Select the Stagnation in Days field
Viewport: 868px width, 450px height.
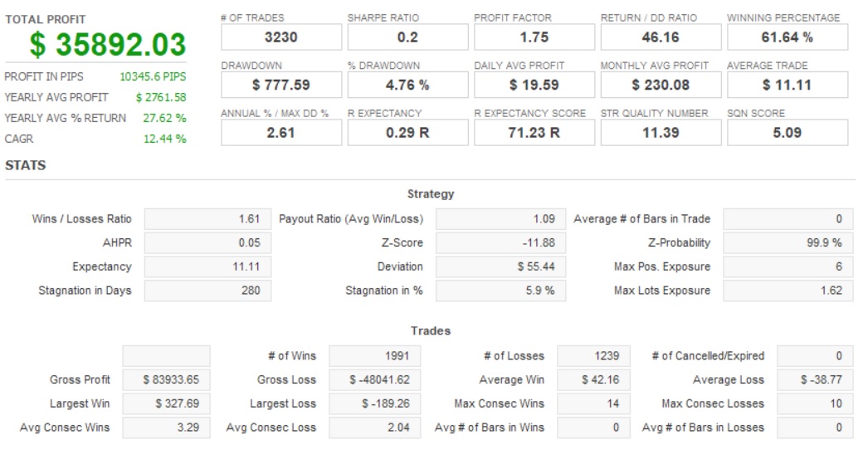point(207,291)
